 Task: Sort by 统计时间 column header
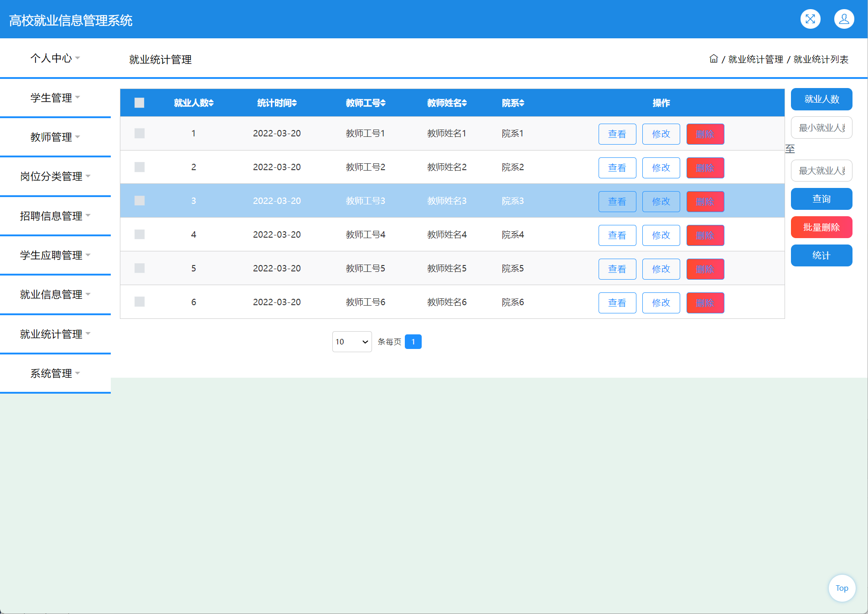(277, 103)
